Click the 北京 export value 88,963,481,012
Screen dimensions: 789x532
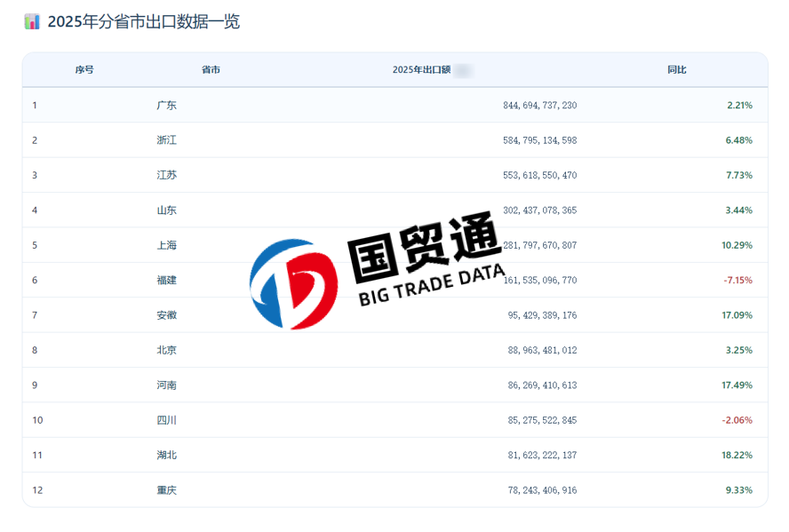point(543,351)
